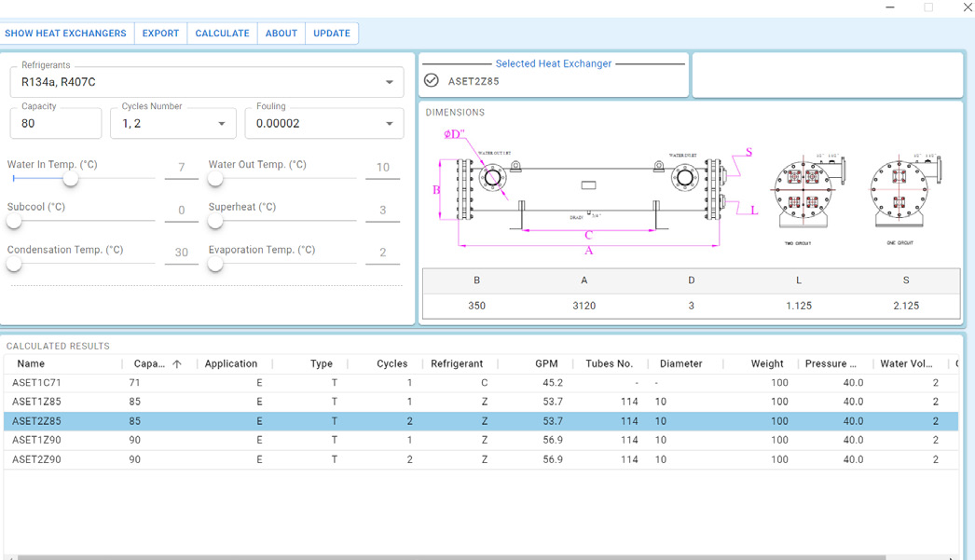The image size is (975, 560).
Task: Sort results by GPM column header
Action: point(546,364)
